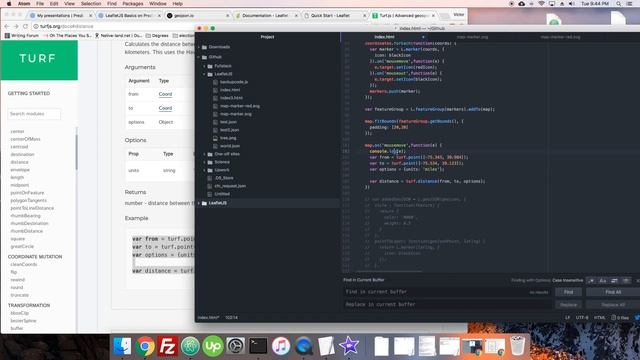Click the TURF logo on the site

click(x=38, y=58)
